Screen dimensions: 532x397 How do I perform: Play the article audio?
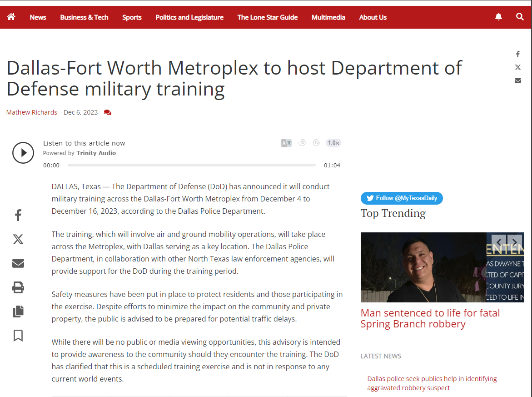tap(23, 152)
